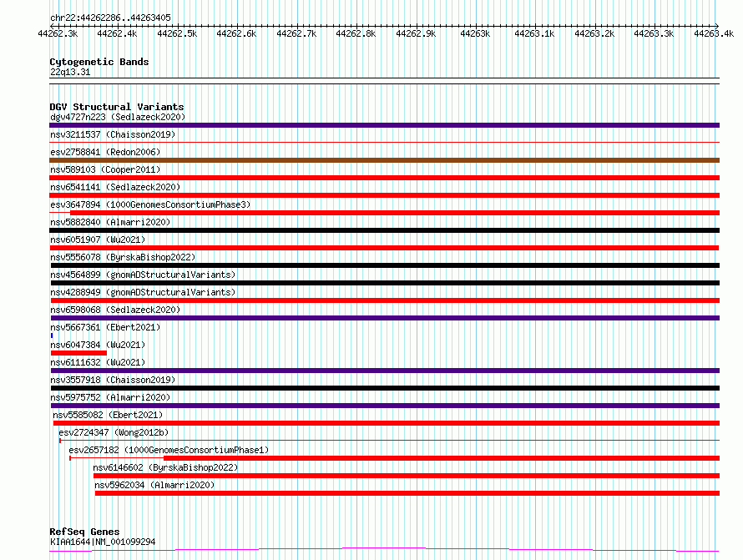Click the thick red esv2657182 bar

pyautogui.click(x=442, y=458)
